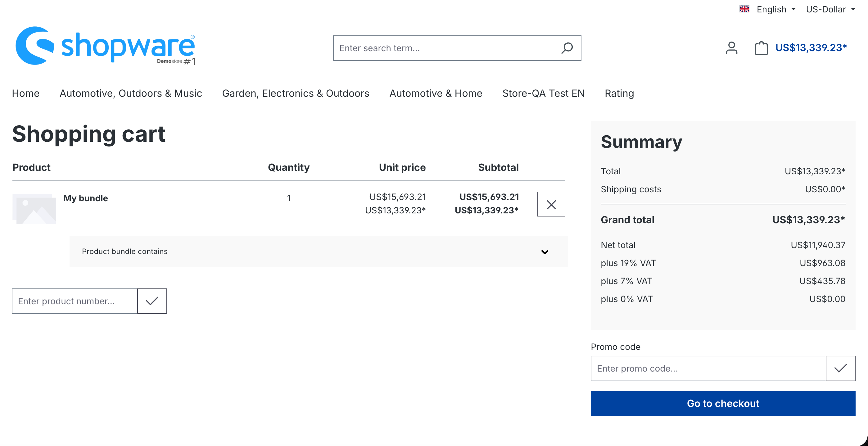Viewport: 868px width, 446px height.
Task: Navigate to the Rating menu item
Action: tap(619, 93)
